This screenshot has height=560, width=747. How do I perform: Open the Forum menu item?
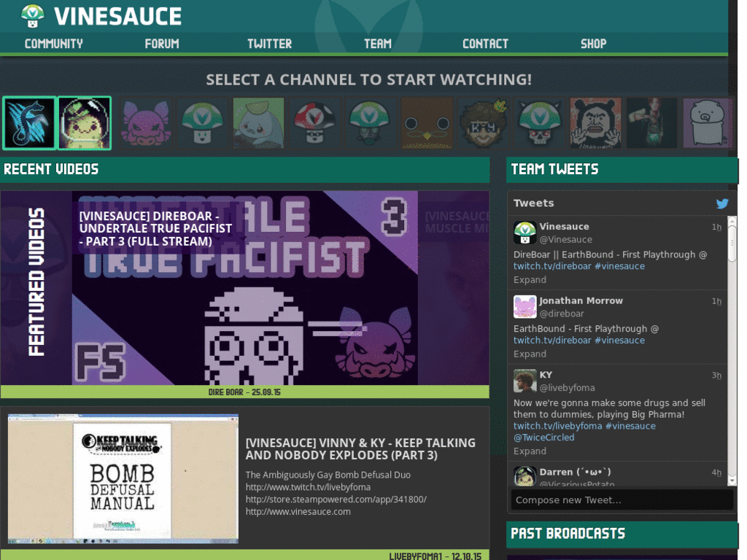point(162,44)
